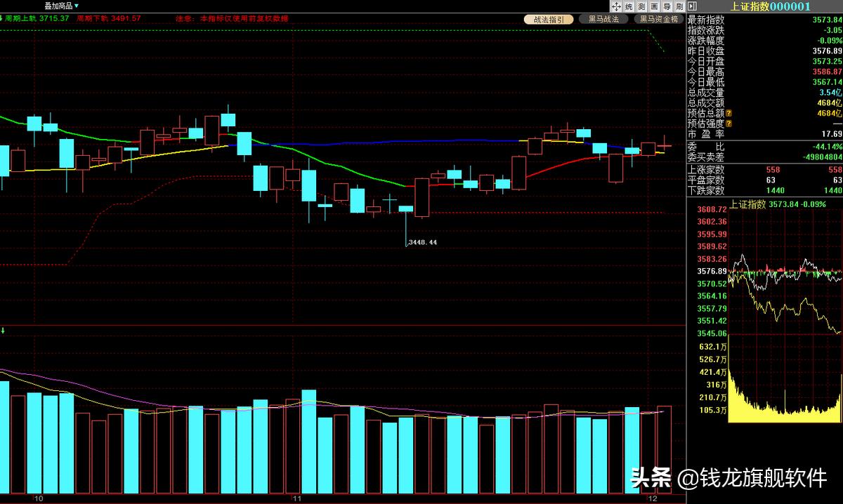Click the 周期下轨 3491.57 label
Image resolution: width=843 pixels, height=504 pixels.
coord(109,18)
